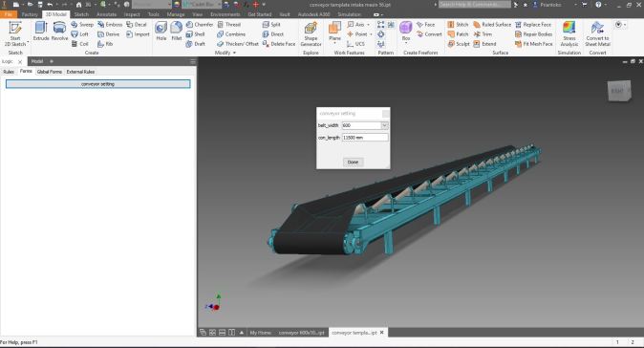Select the Emboss tool
The height and width of the screenshot is (348, 644).
point(110,25)
